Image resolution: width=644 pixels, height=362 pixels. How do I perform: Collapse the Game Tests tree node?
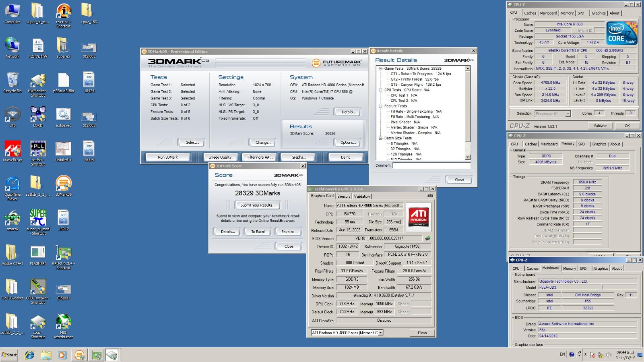point(381,68)
